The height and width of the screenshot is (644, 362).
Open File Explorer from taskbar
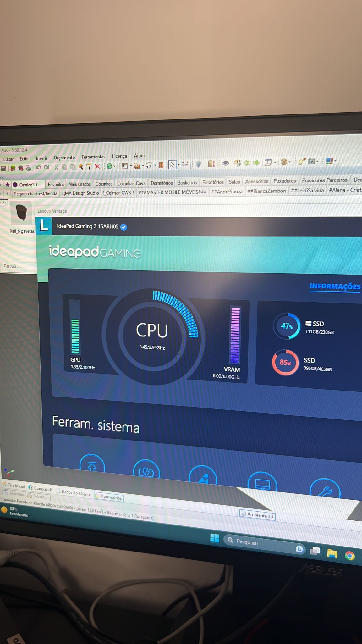332,553
